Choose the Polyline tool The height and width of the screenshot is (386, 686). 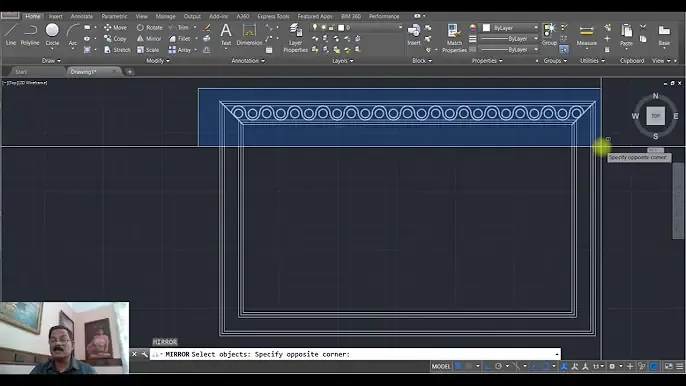coord(30,35)
